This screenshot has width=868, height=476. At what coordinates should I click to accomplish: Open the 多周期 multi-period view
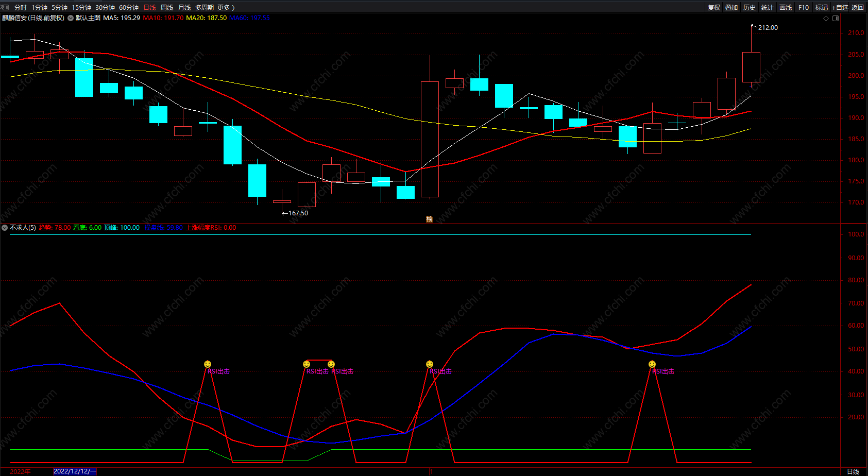click(204, 8)
